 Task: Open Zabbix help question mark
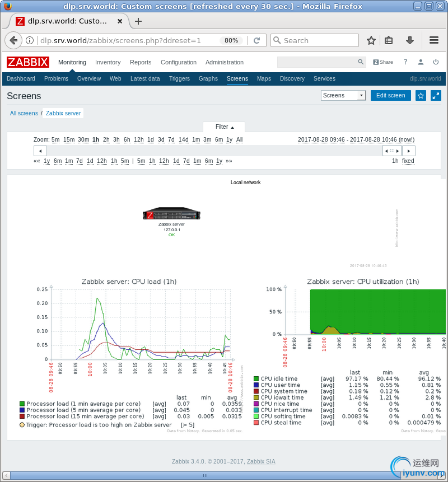tap(405, 62)
